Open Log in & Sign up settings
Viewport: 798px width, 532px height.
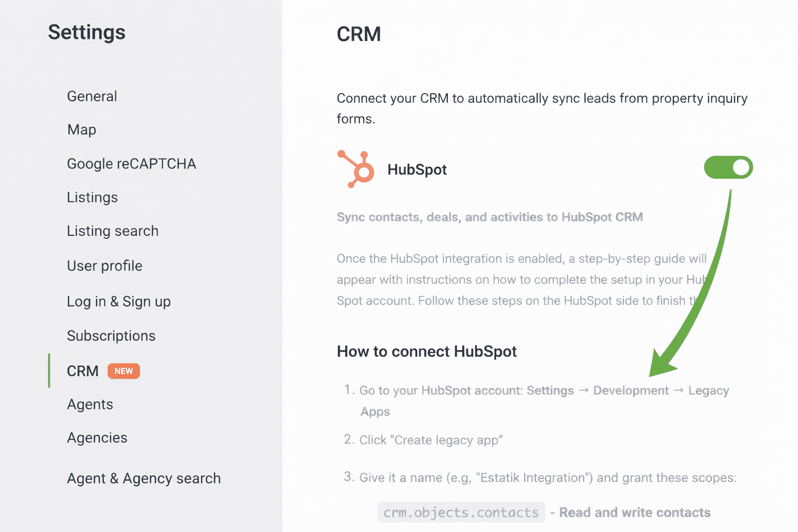pyautogui.click(x=119, y=301)
